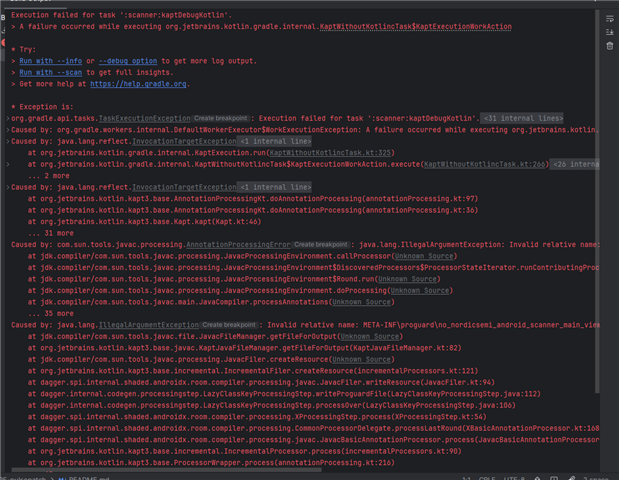
Task: Click the '... 31 more' text
Action: [51, 233]
